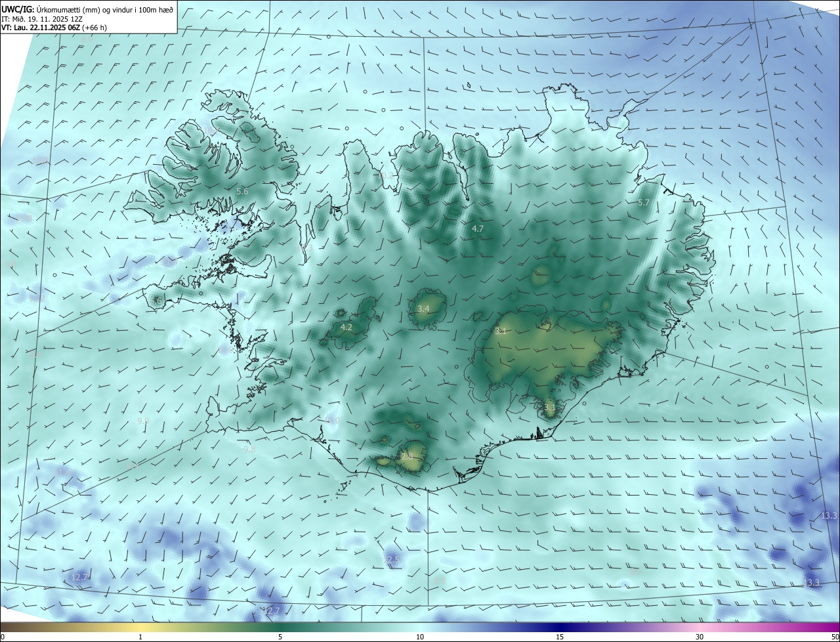
Task: Click the 12.5 value label south of Iceland
Action: point(391,560)
